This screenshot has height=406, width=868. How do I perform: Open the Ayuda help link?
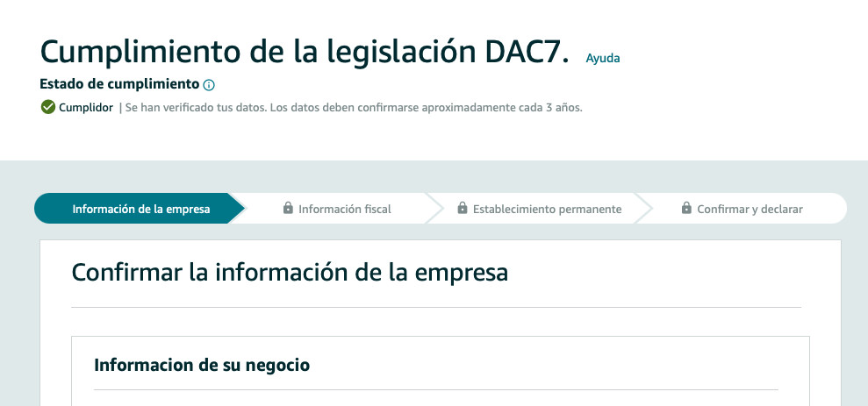603,58
